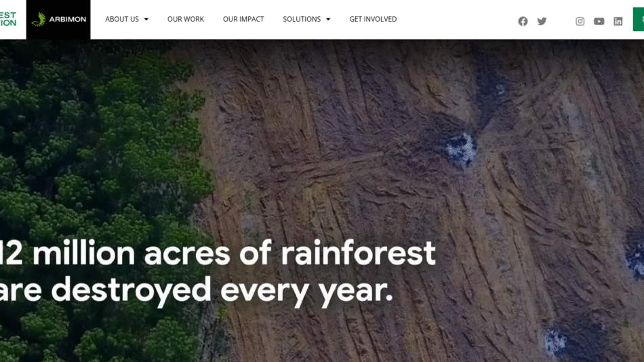Click the green Arbimon spiral logo
Image resolution: width=644 pixels, height=362 pixels.
[39, 19]
